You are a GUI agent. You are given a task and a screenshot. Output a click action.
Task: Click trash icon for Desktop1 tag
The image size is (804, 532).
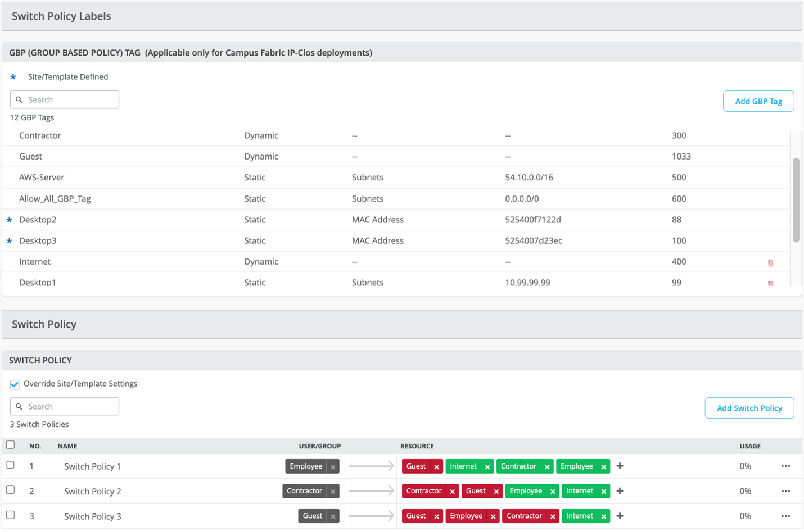pos(770,283)
